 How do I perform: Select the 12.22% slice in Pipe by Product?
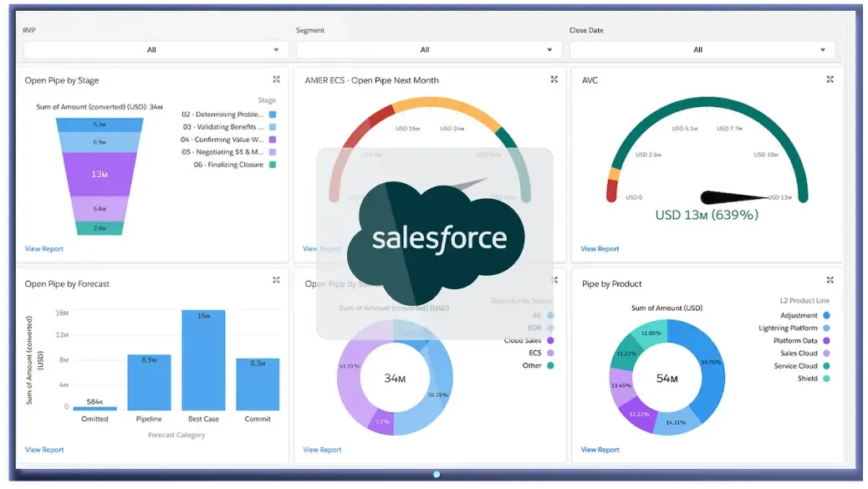click(x=638, y=413)
